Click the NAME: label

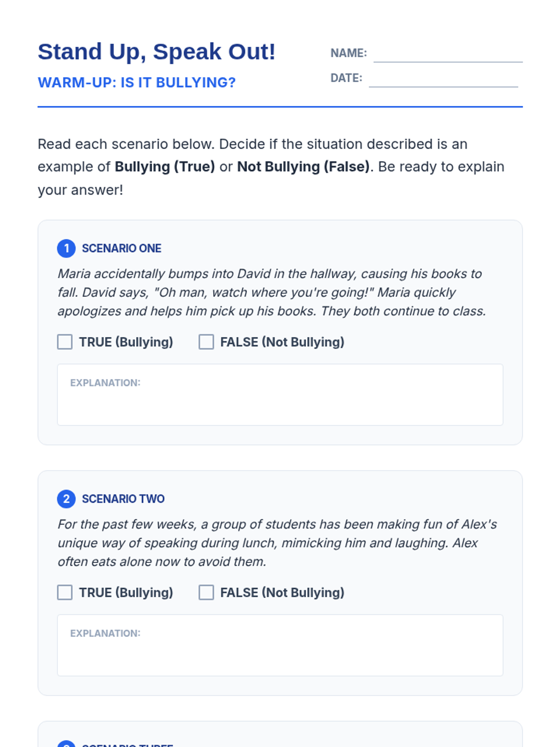[x=349, y=53]
